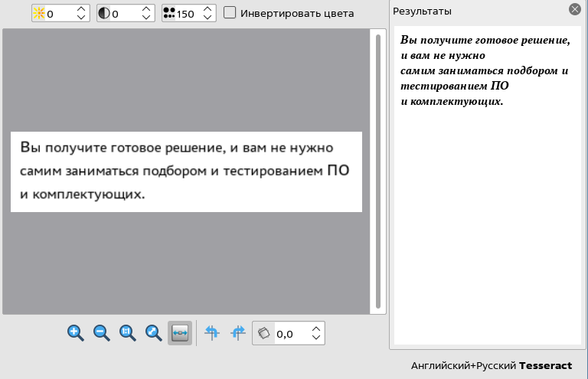588x379 pixels.
Task: Rotate the page left
Action: coord(212,333)
